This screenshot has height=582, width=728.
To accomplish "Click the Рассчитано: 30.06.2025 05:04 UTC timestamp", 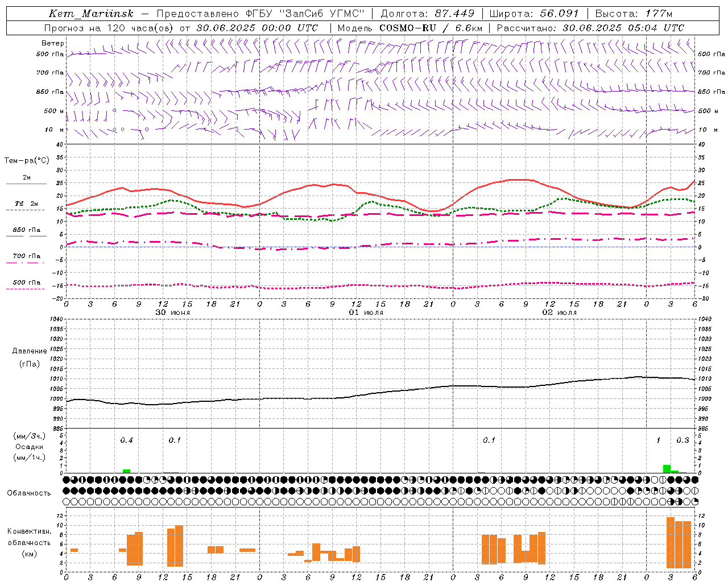I will pos(590,28).
